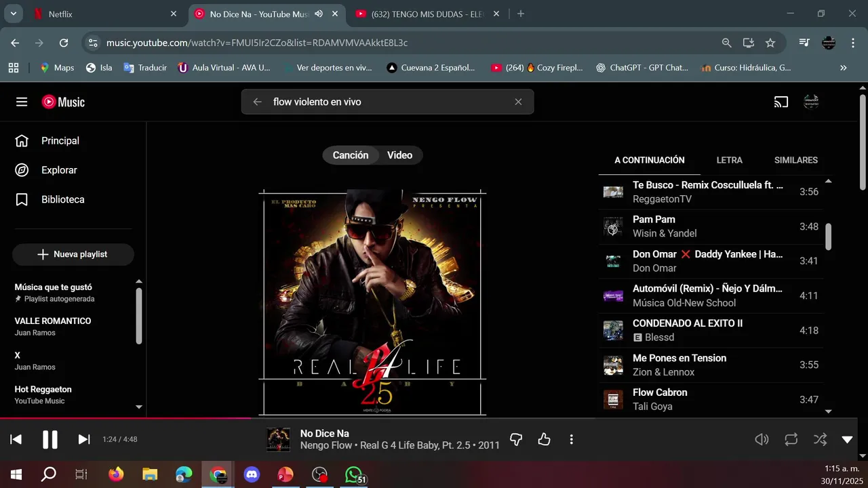
Task: Select the LETRA tab
Action: coord(729,161)
